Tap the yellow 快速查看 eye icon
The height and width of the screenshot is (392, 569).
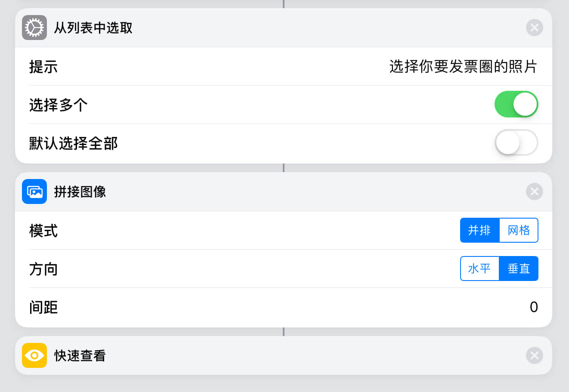[34, 355]
